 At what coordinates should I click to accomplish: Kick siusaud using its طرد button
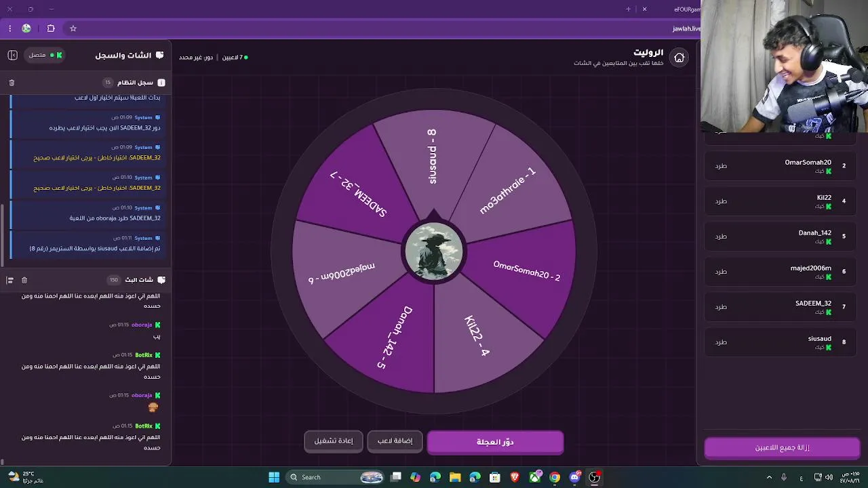point(721,342)
